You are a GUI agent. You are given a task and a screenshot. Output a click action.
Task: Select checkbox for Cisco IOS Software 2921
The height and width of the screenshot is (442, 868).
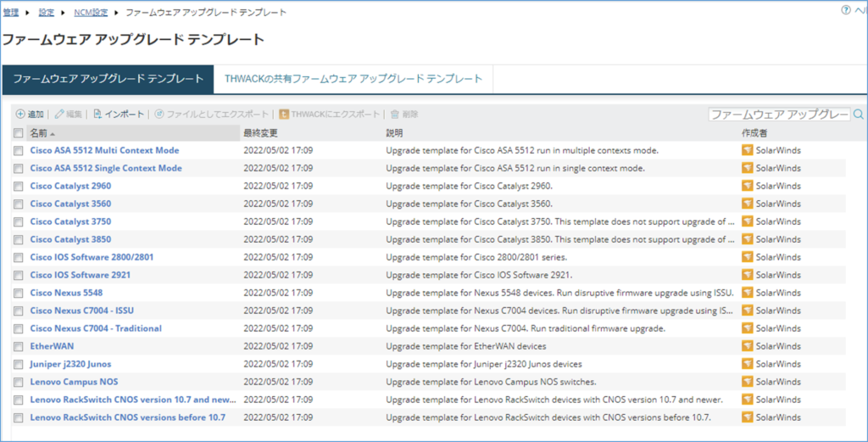(19, 275)
